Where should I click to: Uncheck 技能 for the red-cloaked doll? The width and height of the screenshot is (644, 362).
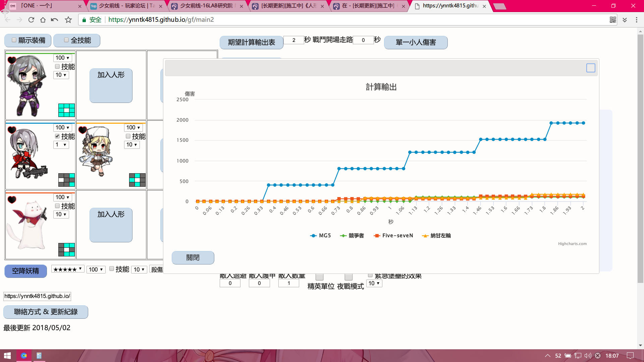point(57,136)
